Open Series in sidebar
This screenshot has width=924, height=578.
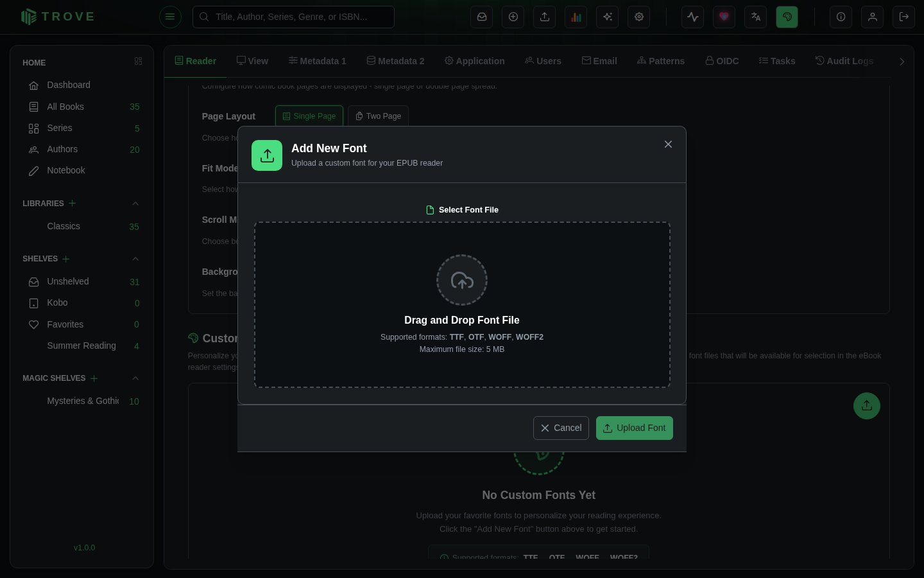tap(82, 128)
